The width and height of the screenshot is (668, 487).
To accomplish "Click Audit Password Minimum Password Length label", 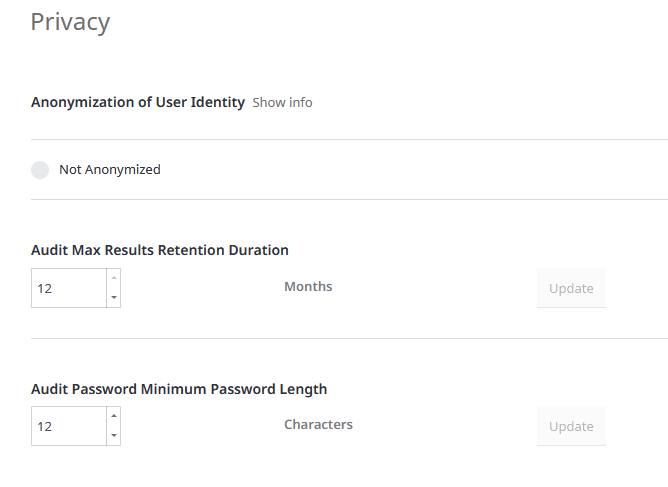I will [179, 389].
